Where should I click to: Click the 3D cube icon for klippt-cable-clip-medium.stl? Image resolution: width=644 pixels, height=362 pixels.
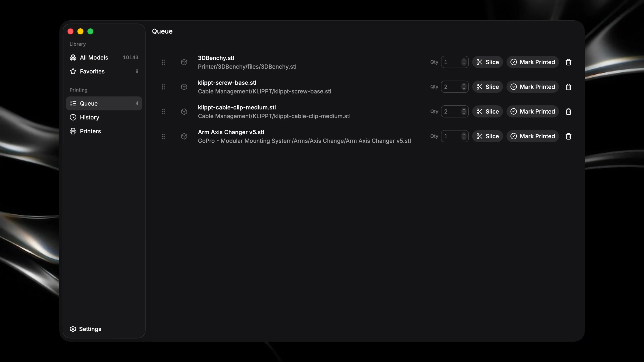point(184,112)
